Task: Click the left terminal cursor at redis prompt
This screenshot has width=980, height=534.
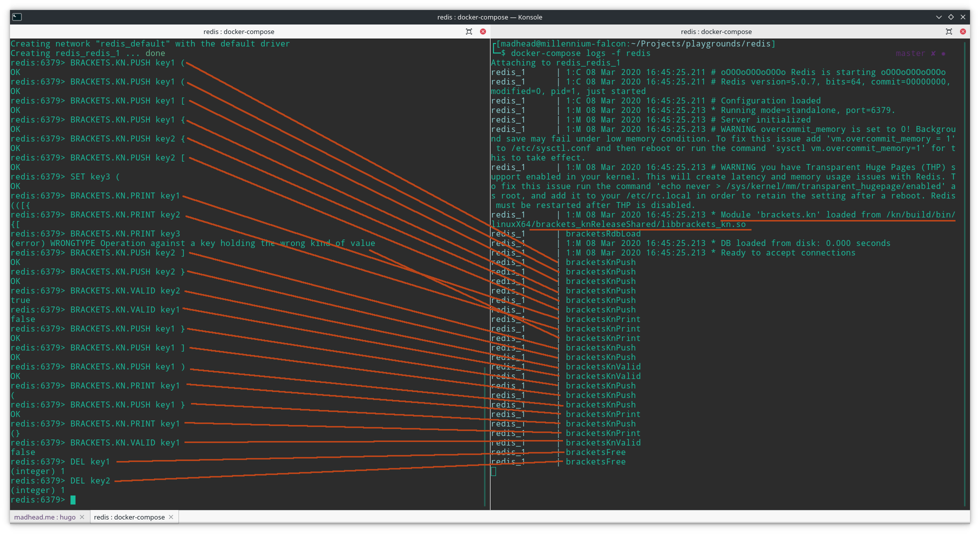Action: click(x=73, y=500)
